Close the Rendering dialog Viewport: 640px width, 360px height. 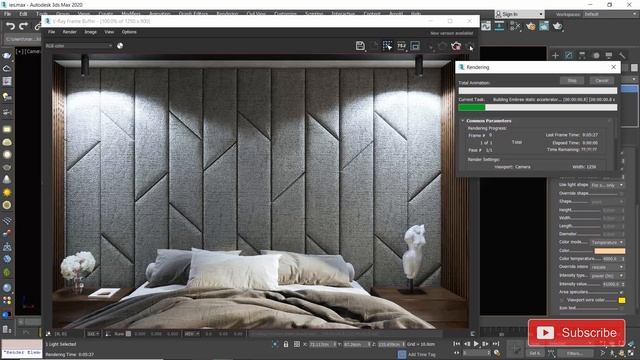613,67
